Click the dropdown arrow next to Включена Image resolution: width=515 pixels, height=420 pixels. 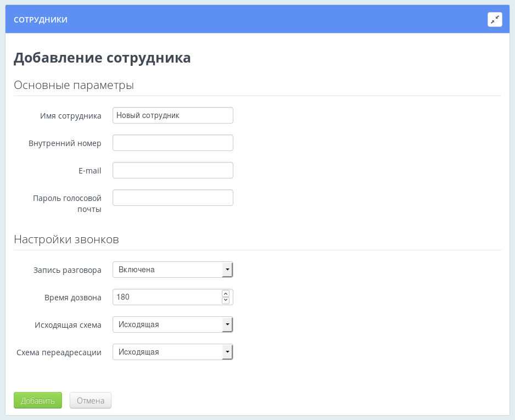[227, 270]
